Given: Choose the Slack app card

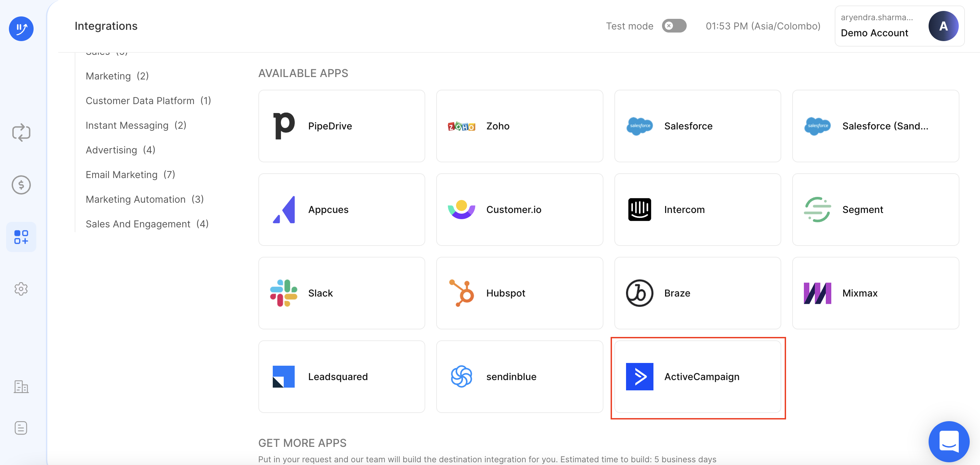Looking at the screenshot, I should 341,293.
